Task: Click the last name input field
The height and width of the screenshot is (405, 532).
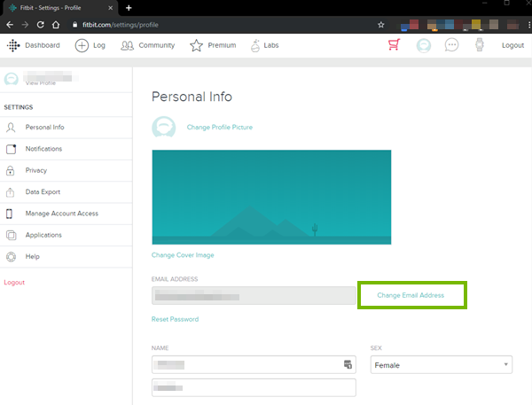Action: (x=254, y=387)
